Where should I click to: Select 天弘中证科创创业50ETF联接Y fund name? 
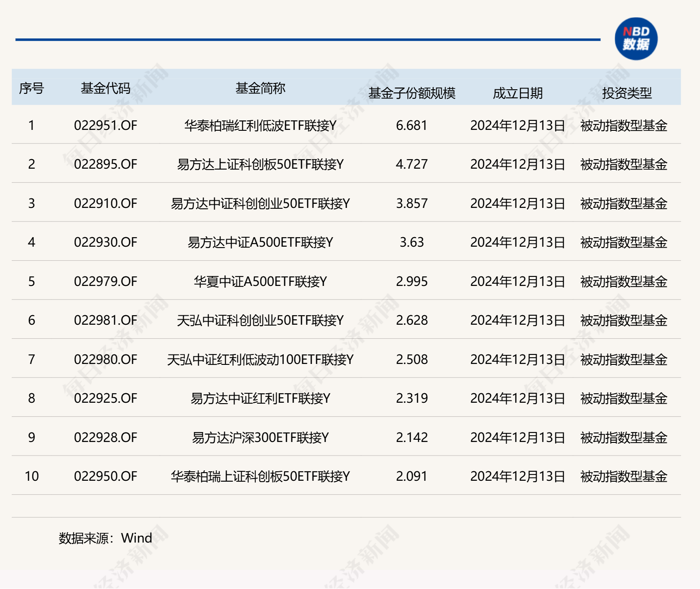click(260, 320)
